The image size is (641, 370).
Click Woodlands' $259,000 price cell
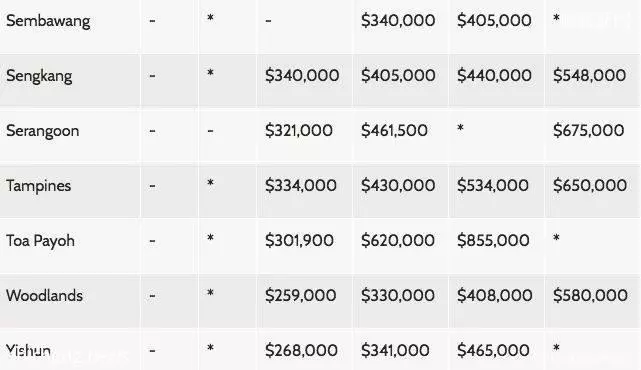click(x=300, y=295)
